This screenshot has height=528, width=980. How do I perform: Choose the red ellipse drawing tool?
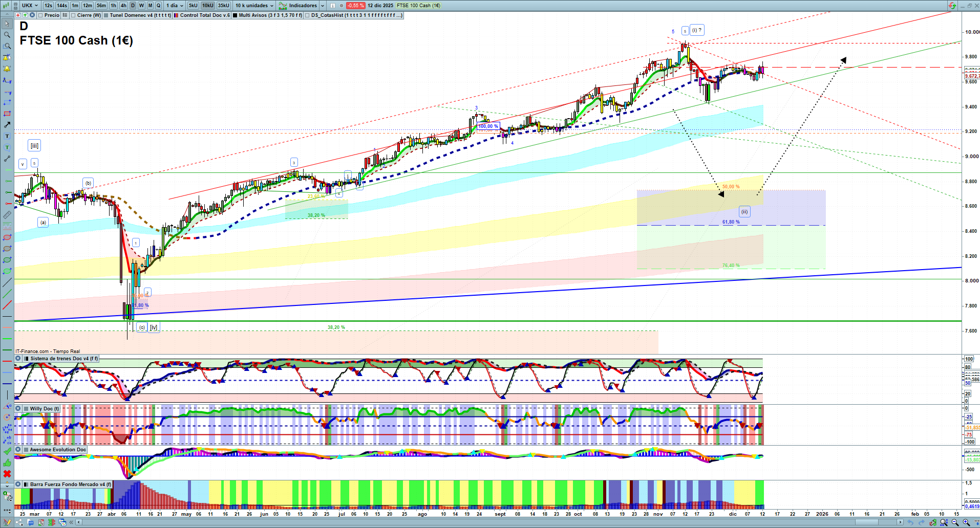point(7,237)
